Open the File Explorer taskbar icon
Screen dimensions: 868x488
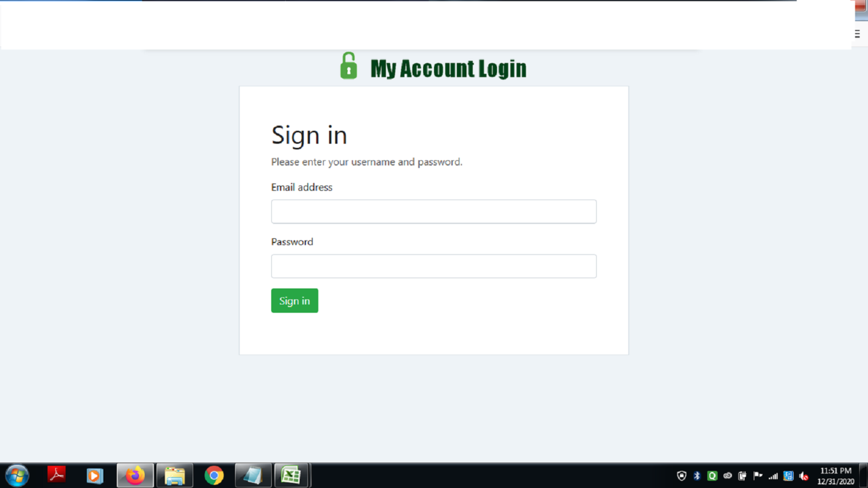[x=175, y=476]
